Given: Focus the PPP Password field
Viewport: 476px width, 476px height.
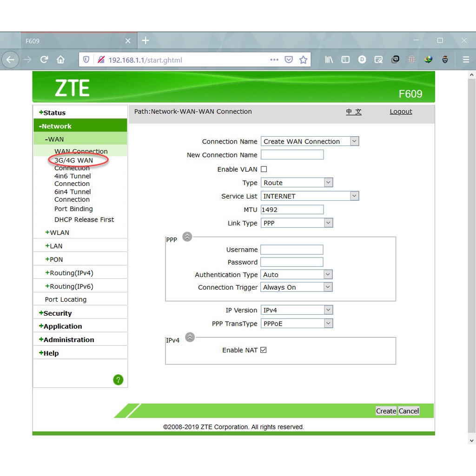Looking at the screenshot, I should pyautogui.click(x=292, y=262).
